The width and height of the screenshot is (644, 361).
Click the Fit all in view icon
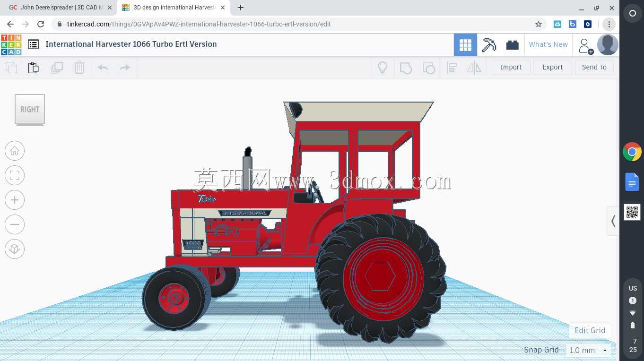click(x=15, y=175)
